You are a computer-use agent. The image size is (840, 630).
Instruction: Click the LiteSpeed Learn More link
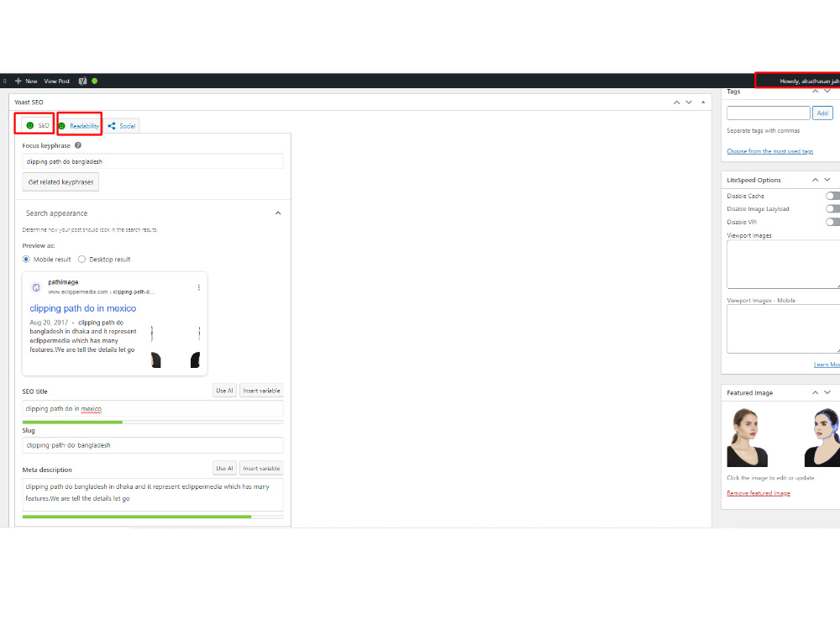pos(827,365)
